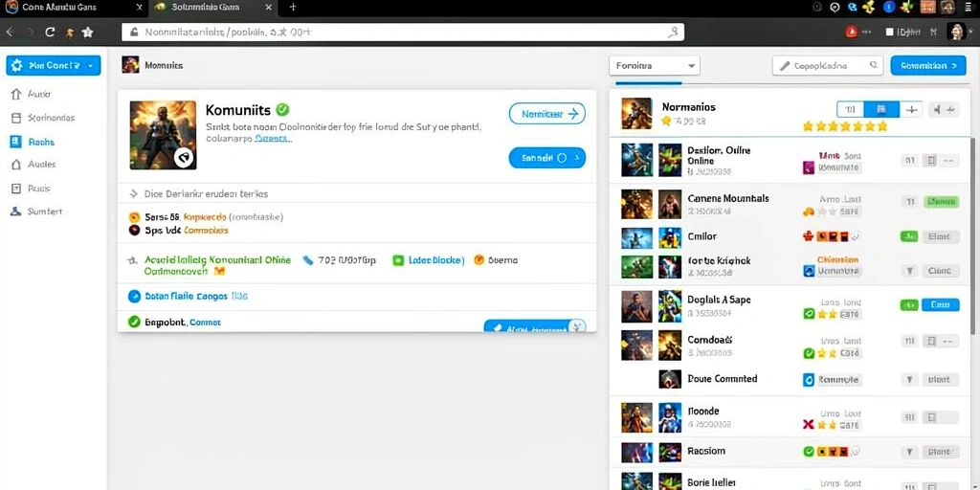
Task: Click the small Momnuies avatar icon above the card
Action: 130,64
